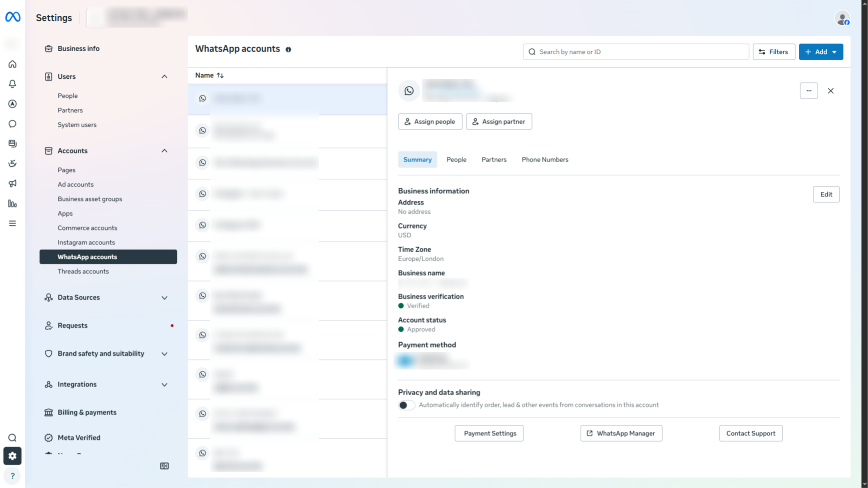The image size is (868, 488).
Task: Open Payment Settings
Action: [490, 433]
